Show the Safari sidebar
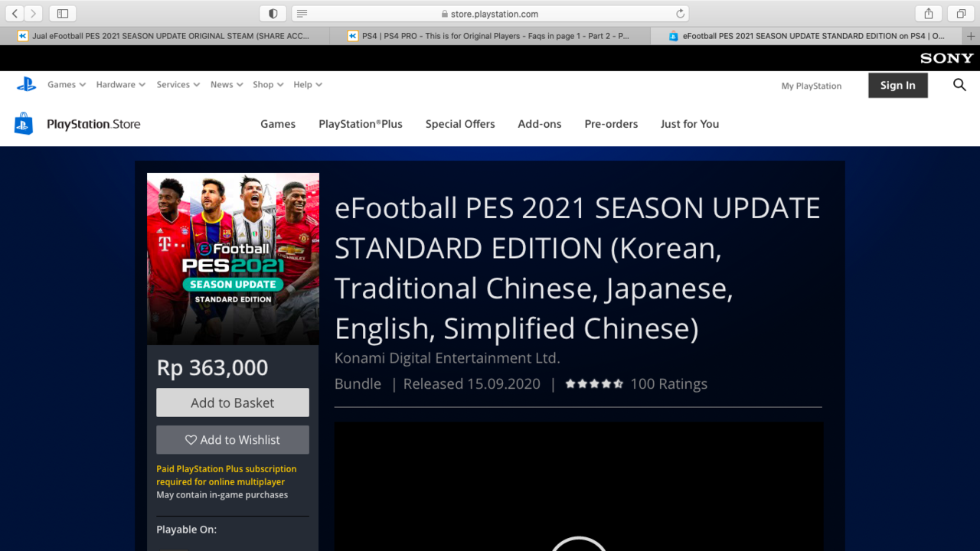Image resolution: width=980 pixels, height=551 pixels. tap(63, 14)
